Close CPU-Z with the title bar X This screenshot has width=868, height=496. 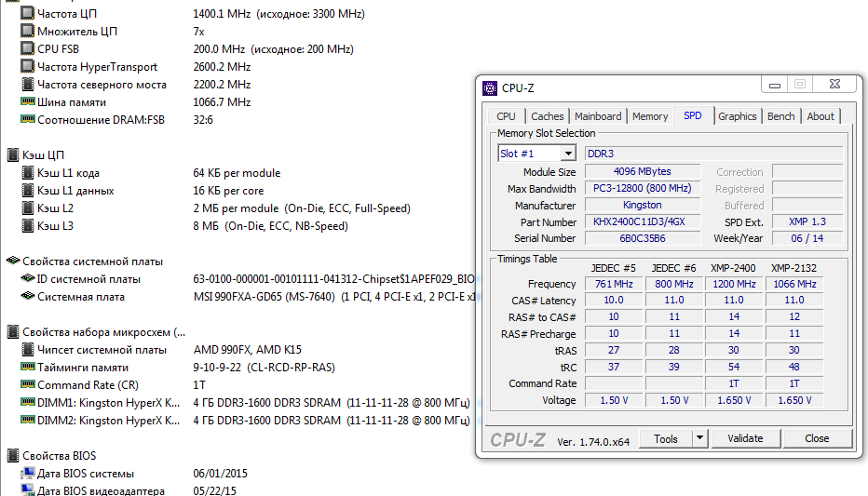835,85
